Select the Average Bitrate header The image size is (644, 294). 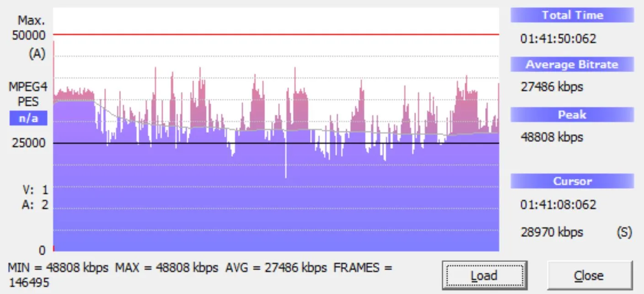(x=572, y=65)
